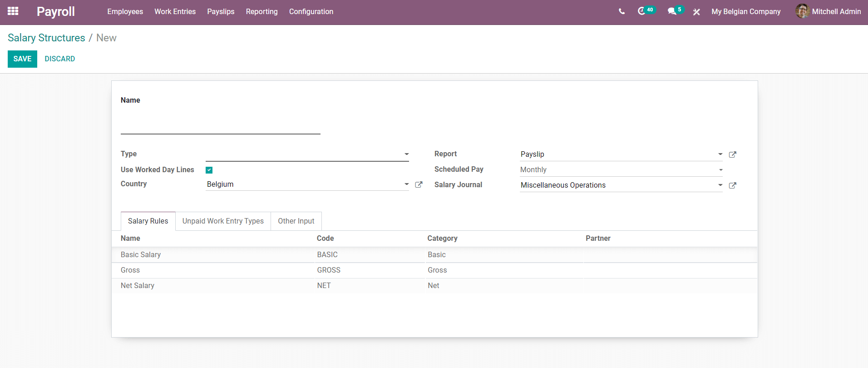Uncheck Use Worked Day Lines checkbox
Viewport: 868px width, 368px height.
click(x=209, y=170)
